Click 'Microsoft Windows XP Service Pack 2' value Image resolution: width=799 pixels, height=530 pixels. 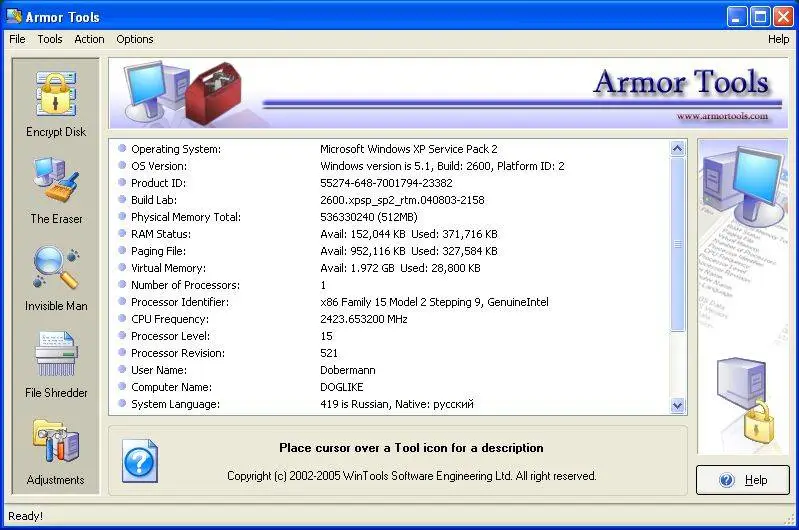coord(409,149)
